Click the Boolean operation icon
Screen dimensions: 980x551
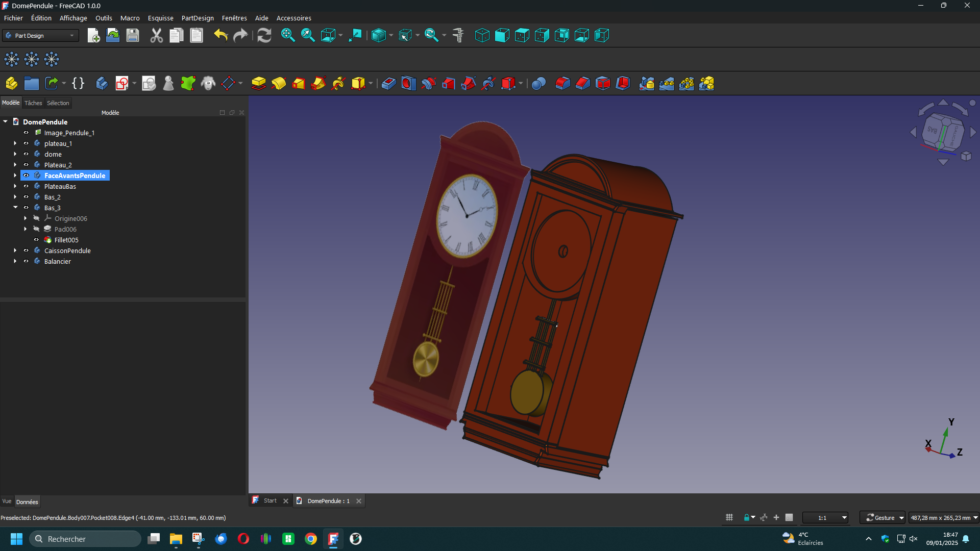pos(538,83)
